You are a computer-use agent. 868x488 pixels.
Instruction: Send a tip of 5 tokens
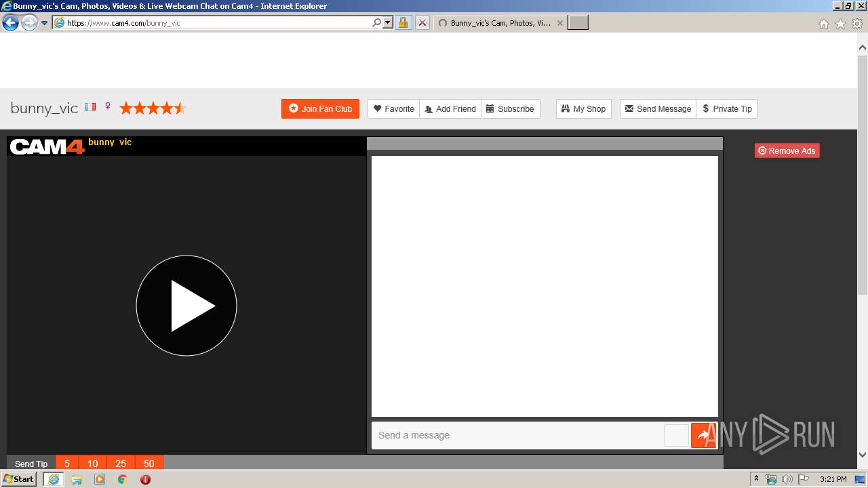coord(67,464)
